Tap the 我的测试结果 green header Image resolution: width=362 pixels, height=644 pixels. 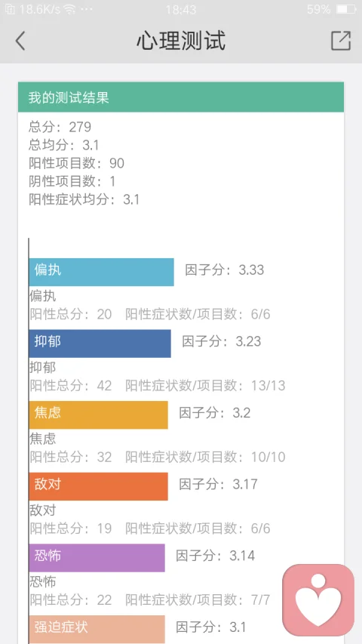click(181, 97)
